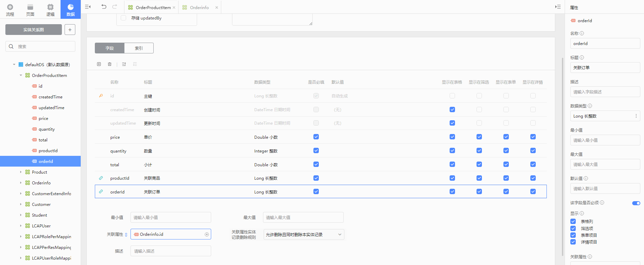Delete the selected field with trash icon
The image size is (644, 265).
click(110, 64)
